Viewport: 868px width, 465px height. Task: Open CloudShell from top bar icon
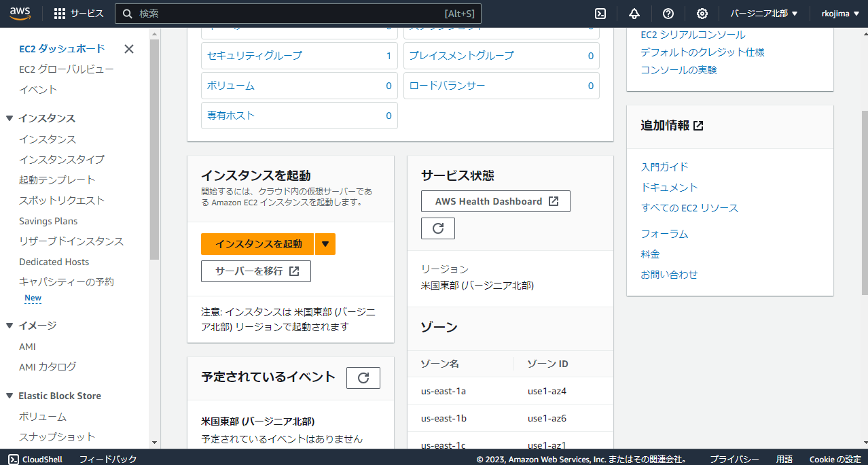click(x=600, y=14)
